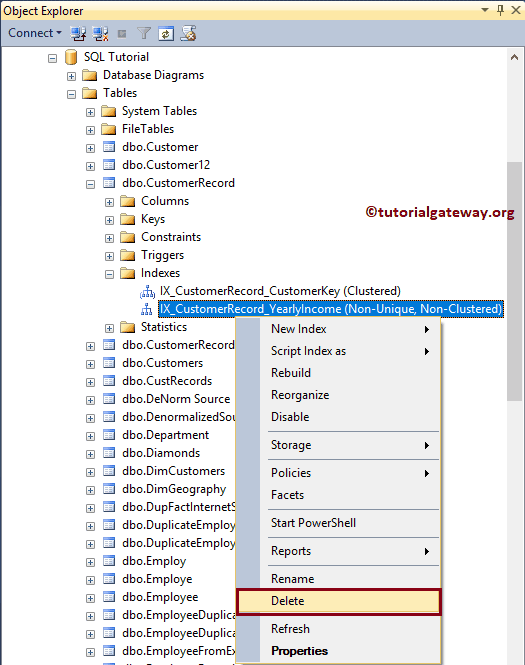Expand the Database Diagrams node
The width and height of the screenshot is (525, 665).
(71, 76)
